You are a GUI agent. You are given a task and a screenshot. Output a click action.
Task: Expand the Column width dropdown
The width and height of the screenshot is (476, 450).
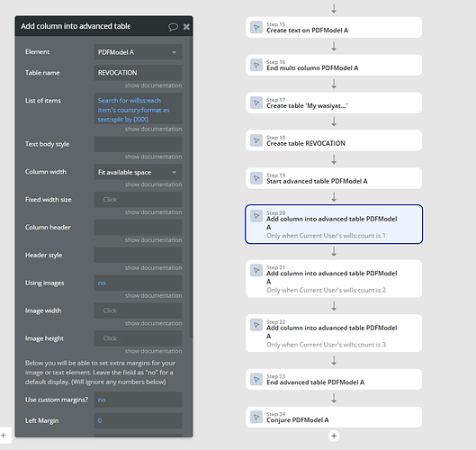pos(138,172)
